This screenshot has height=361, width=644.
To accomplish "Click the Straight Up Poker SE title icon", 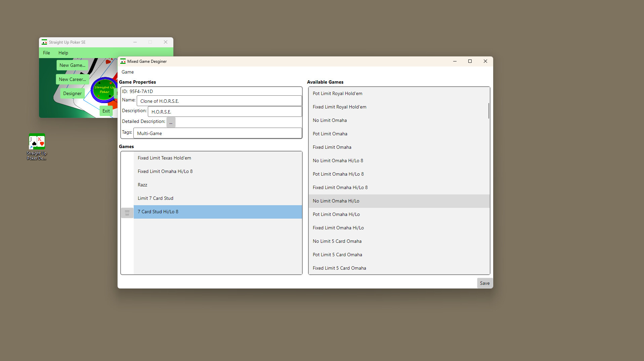I will click(x=44, y=42).
